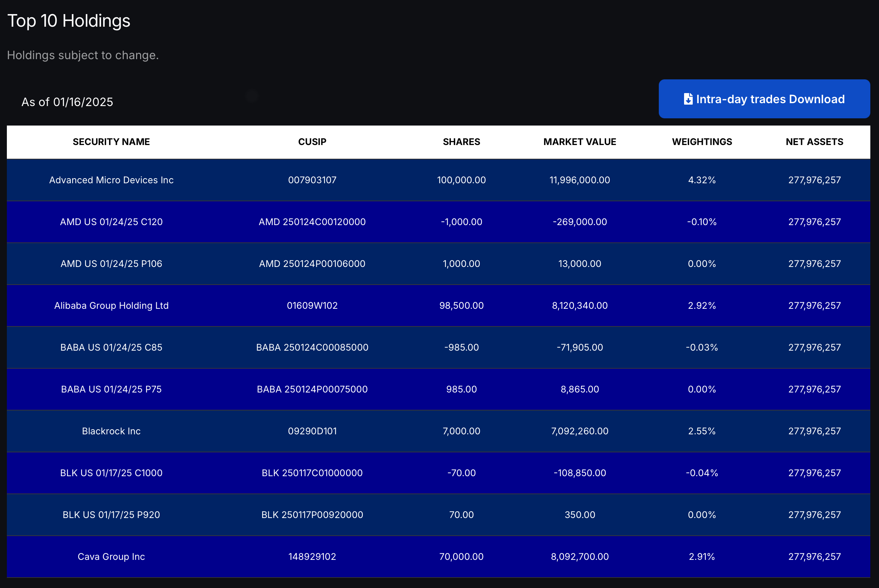Click CUSIP BABA 250124P00075000
This screenshot has width=879, height=588.
tap(312, 389)
